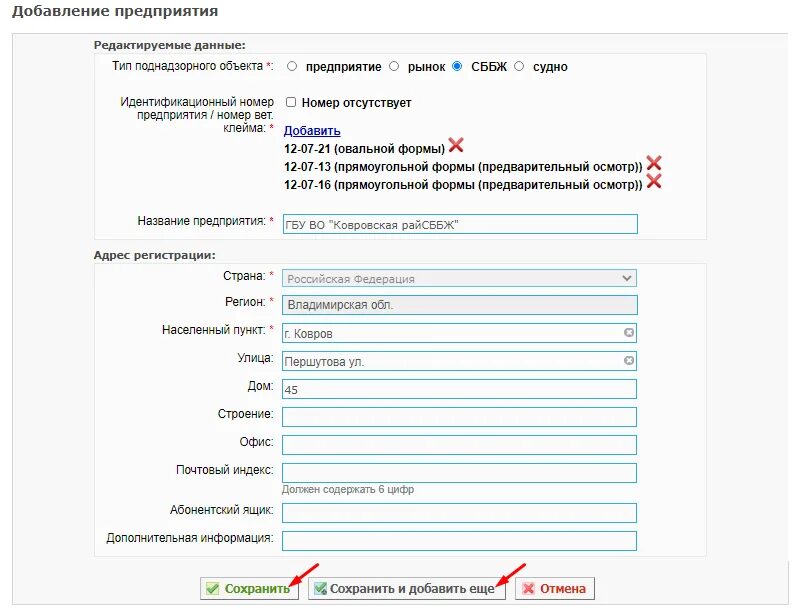Delete stamp 12-07-16 using red cross icon

[654, 181]
